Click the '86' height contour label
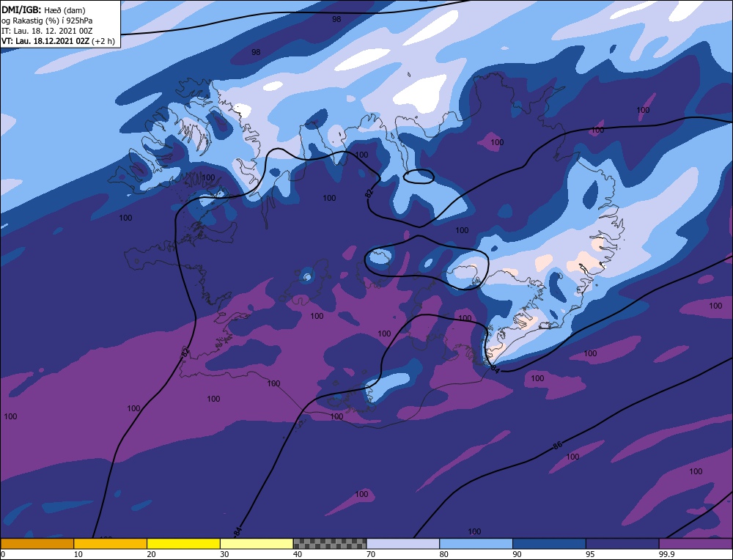The width and height of the screenshot is (733, 560). tap(557, 445)
